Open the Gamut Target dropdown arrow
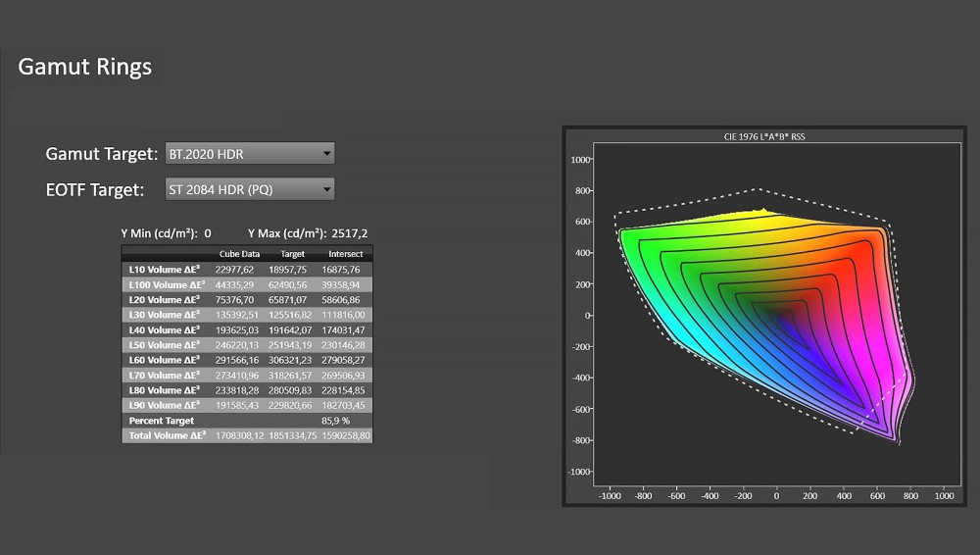The height and width of the screenshot is (555, 980). pos(326,153)
